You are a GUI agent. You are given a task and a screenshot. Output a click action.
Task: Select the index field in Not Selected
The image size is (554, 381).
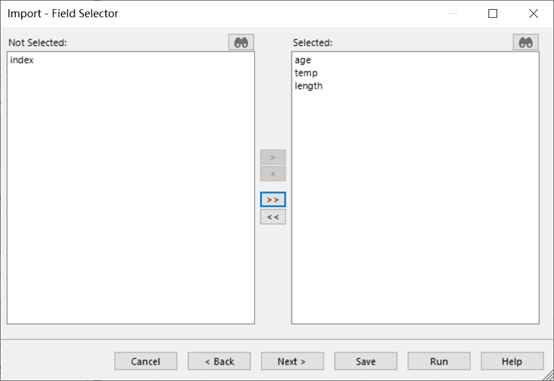(22, 60)
